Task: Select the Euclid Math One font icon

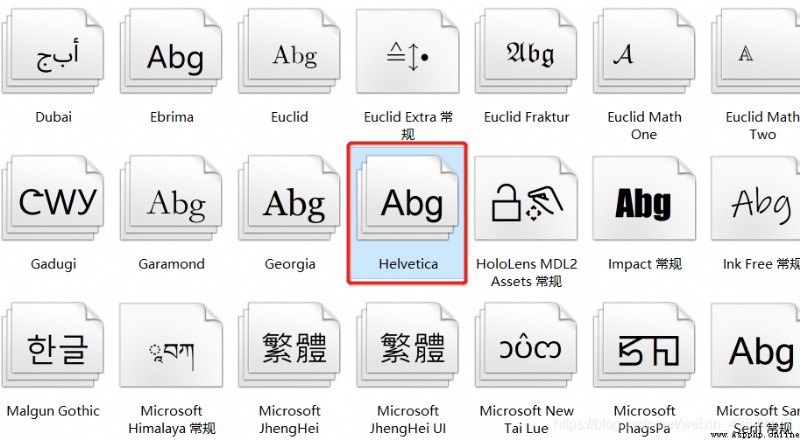Action: pyautogui.click(x=644, y=51)
